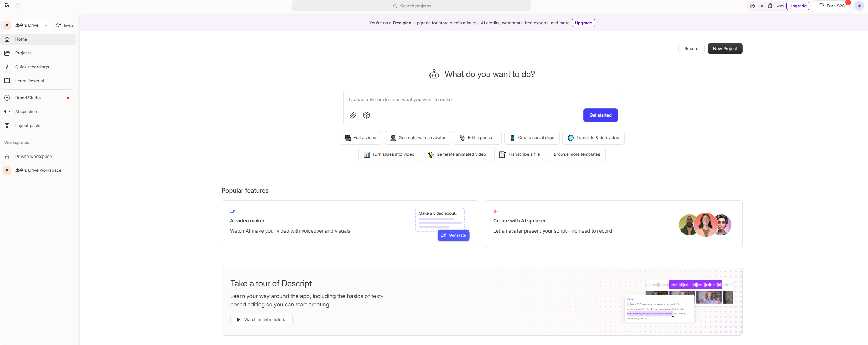
Task: Click the Earn $20 gift icon
Action: click(x=821, y=6)
